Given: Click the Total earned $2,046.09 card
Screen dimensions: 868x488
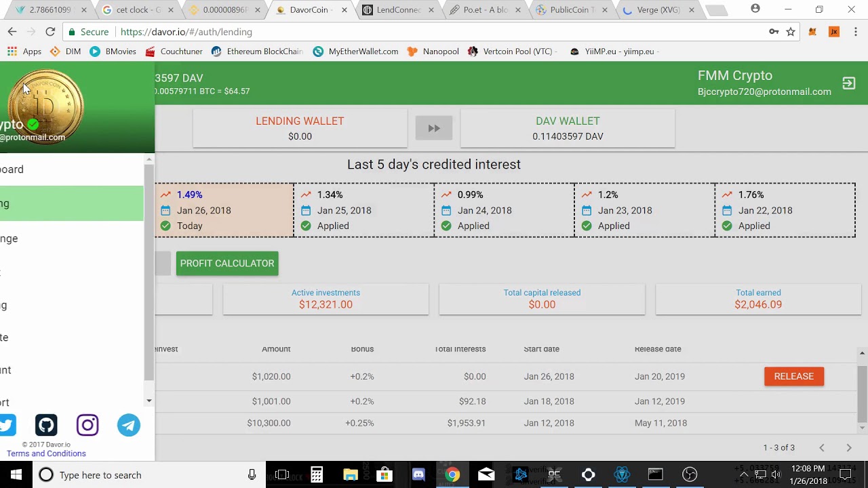Looking at the screenshot, I should [x=758, y=299].
